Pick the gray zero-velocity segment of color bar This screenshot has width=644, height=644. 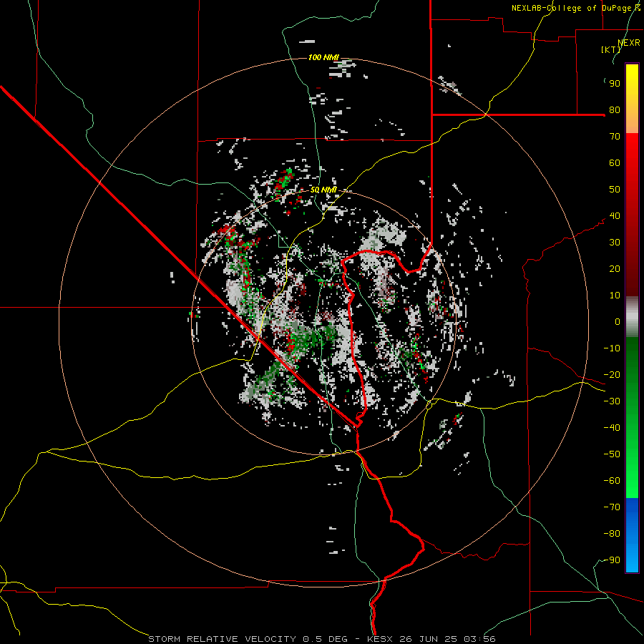point(632,316)
